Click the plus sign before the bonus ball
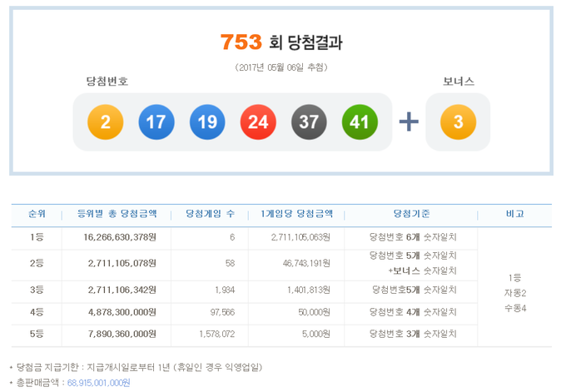Viewport: 566px width, 392px height. pyautogui.click(x=409, y=122)
